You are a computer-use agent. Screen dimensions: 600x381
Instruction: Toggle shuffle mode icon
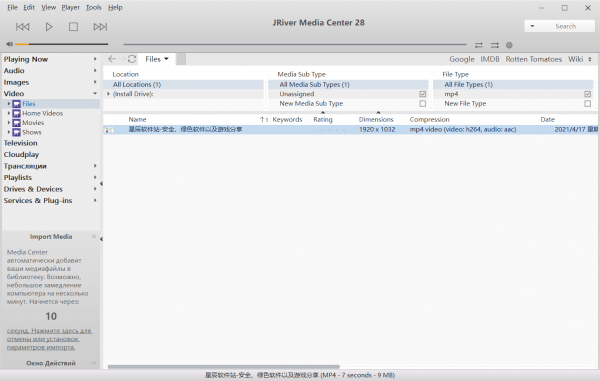[495, 45]
